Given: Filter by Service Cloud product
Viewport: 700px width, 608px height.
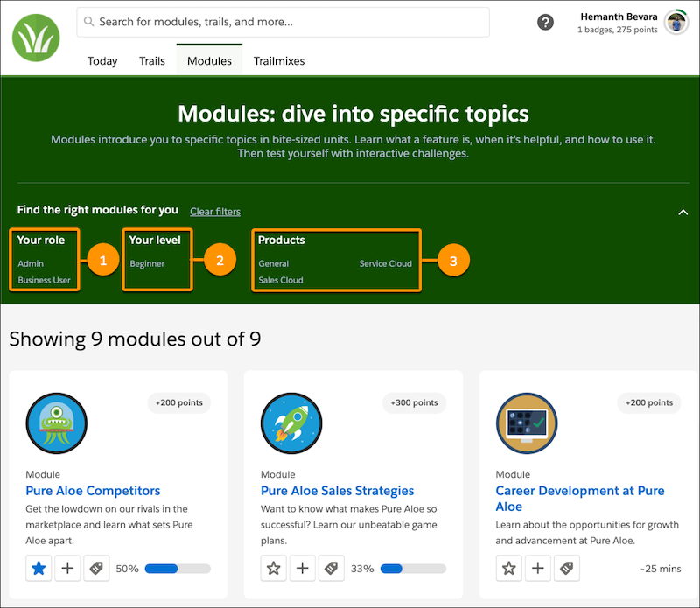Looking at the screenshot, I should pos(386,263).
